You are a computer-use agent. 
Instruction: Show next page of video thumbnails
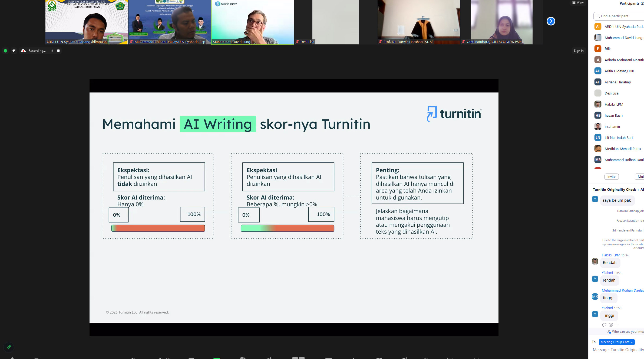tap(551, 21)
